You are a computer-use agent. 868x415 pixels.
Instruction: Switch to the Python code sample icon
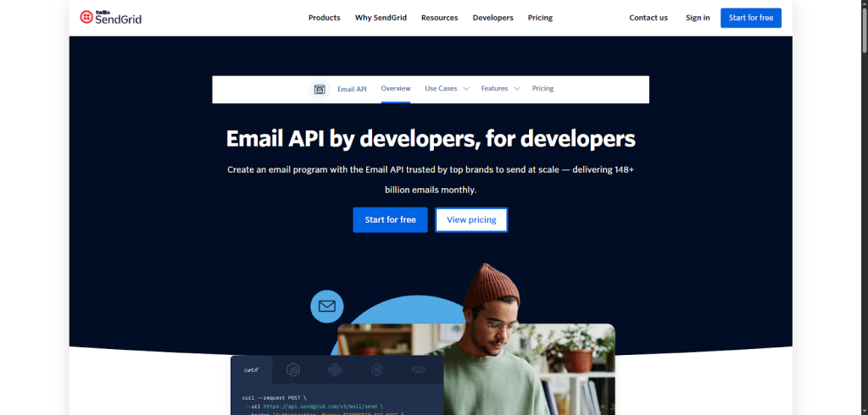[335, 370]
